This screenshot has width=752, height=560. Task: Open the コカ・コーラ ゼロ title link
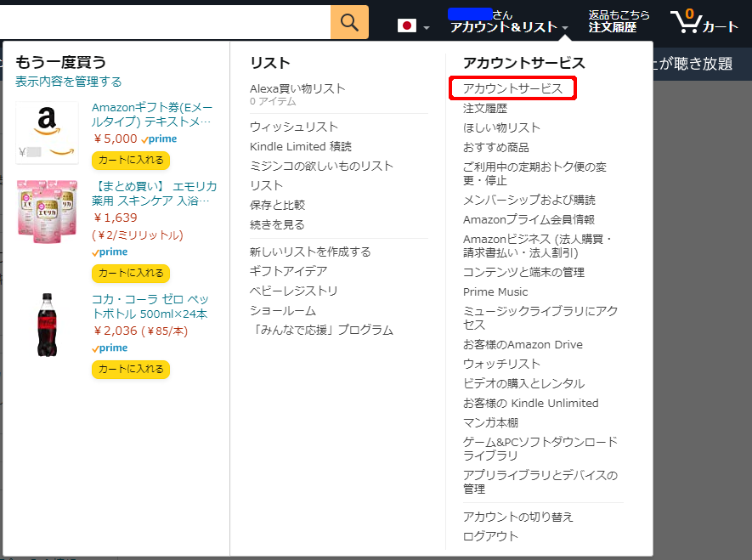click(150, 307)
